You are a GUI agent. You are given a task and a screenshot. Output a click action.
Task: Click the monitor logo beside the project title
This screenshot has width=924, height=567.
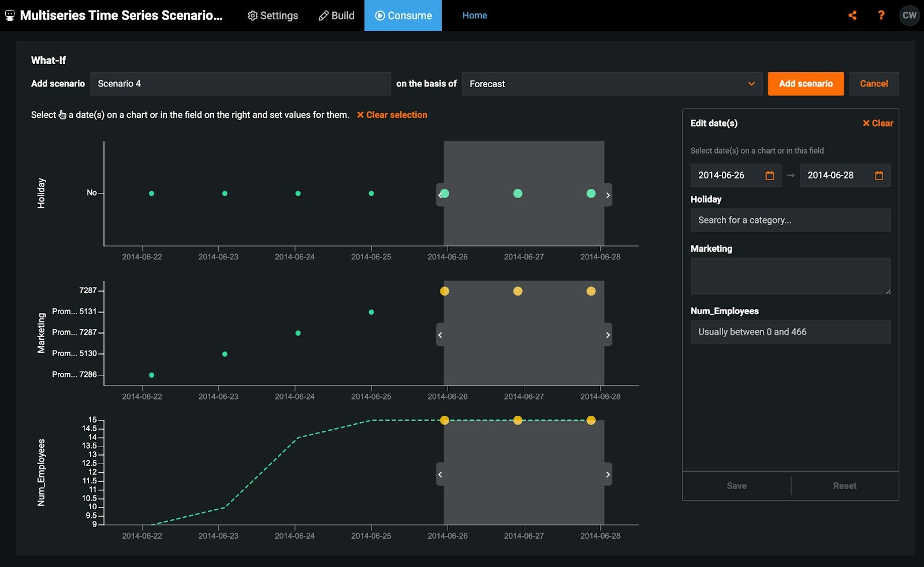[x=9, y=16]
